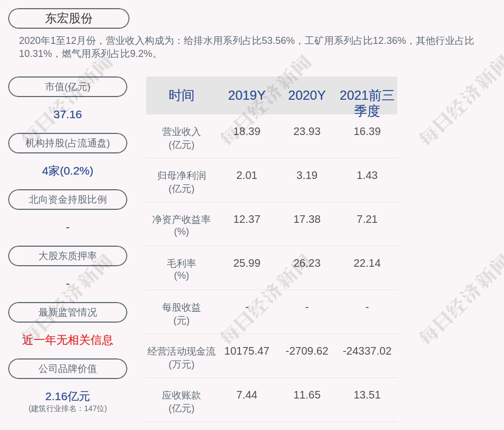Click cash flow value 10175.47
This screenshot has height=430, width=504.
click(247, 351)
